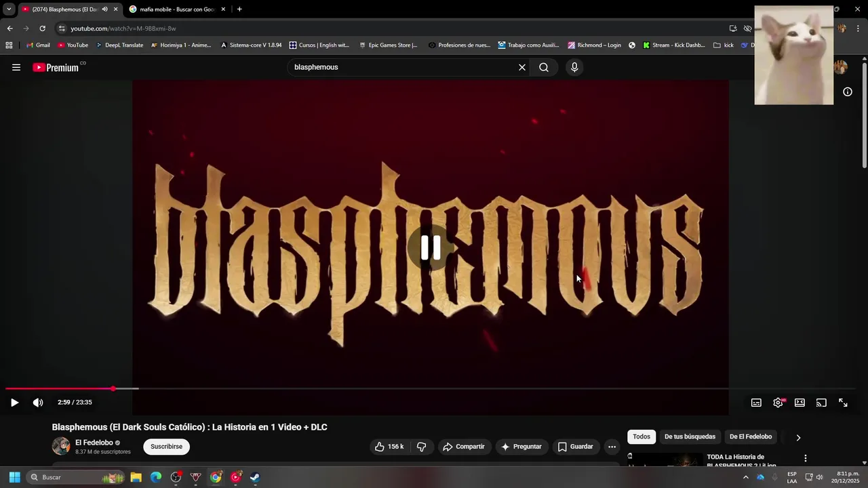Open the YouTube bookmark

73,45
